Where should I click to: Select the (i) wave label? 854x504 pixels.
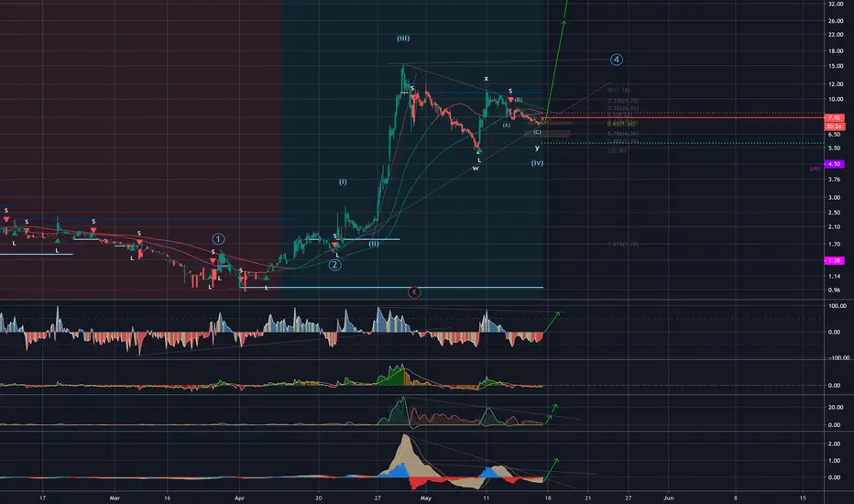coord(343,181)
